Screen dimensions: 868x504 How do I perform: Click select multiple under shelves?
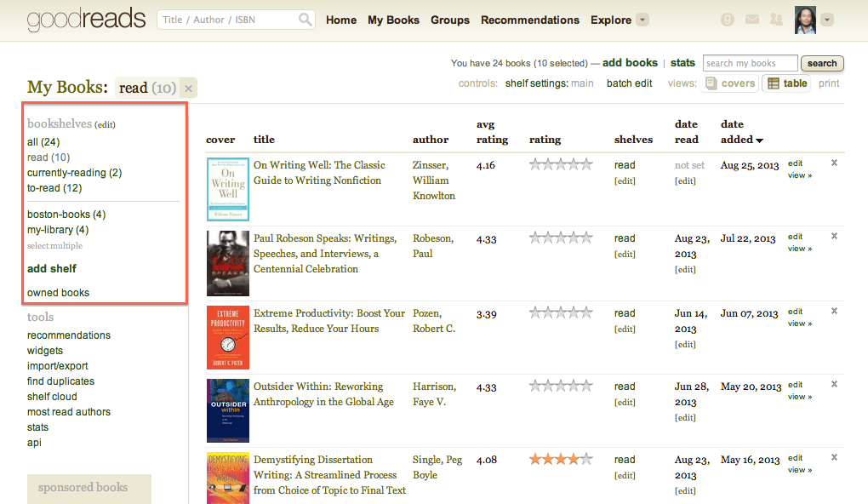tap(54, 245)
